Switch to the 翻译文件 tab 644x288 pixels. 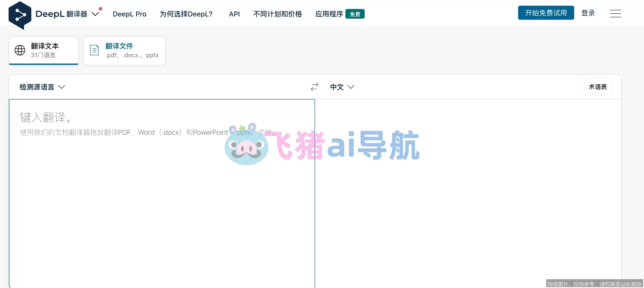124,51
